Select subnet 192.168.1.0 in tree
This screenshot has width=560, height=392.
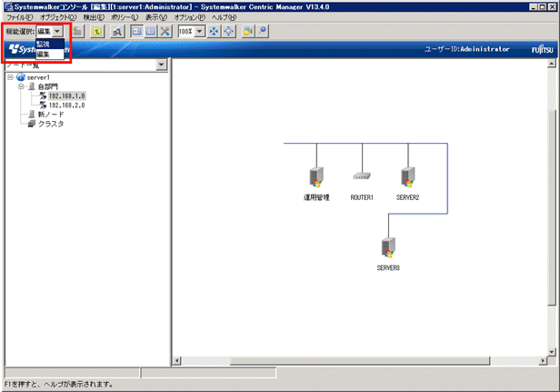[66, 95]
